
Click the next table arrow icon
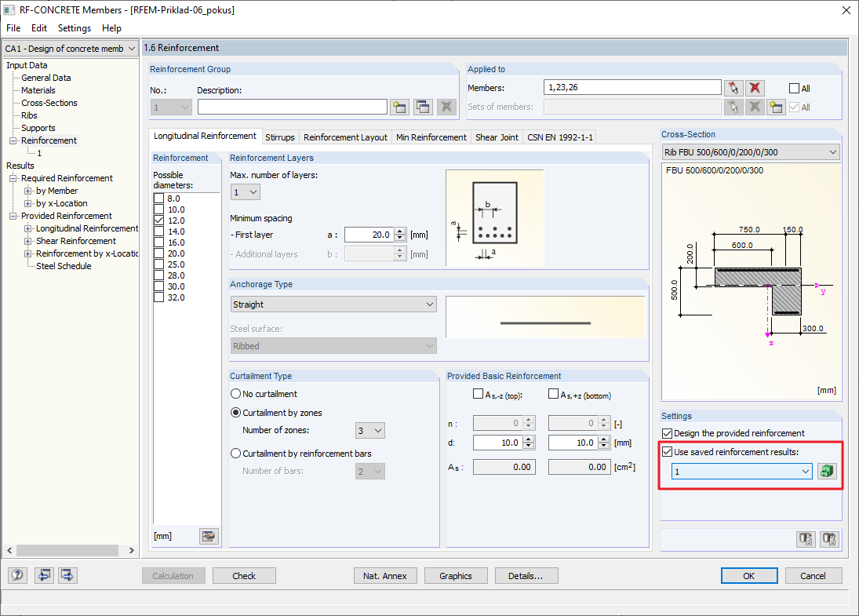67,575
